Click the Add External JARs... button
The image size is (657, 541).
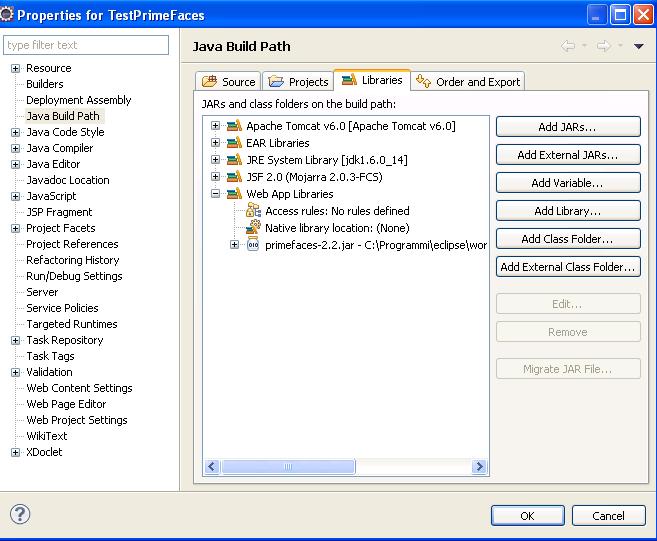(568, 155)
